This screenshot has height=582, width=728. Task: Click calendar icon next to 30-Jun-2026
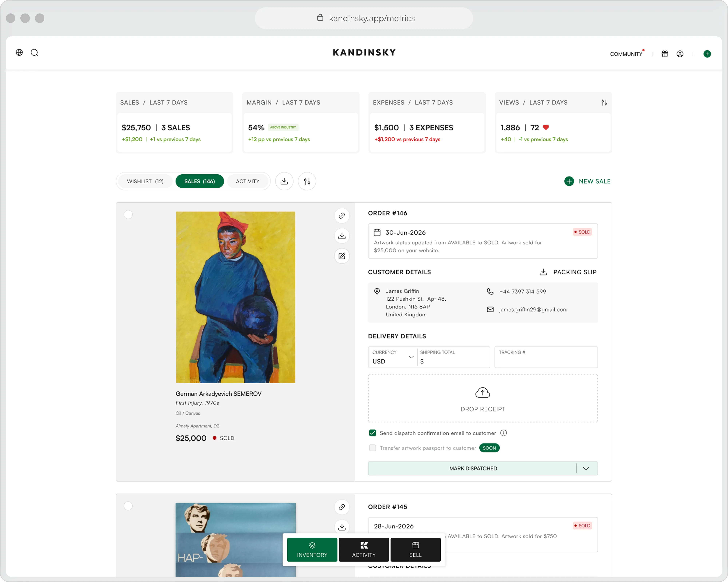pos(377,232)
